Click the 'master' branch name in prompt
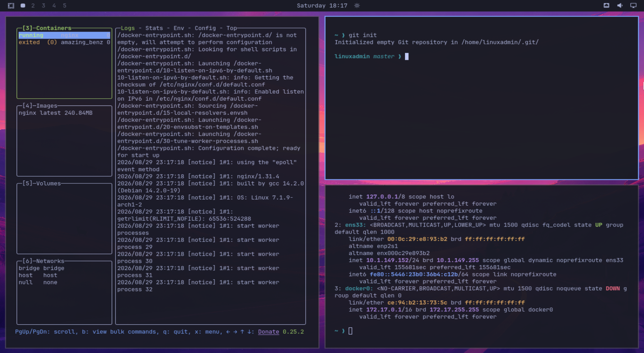Image resolution: width=644 pixels, height=353 pixels. click(384, 56)
